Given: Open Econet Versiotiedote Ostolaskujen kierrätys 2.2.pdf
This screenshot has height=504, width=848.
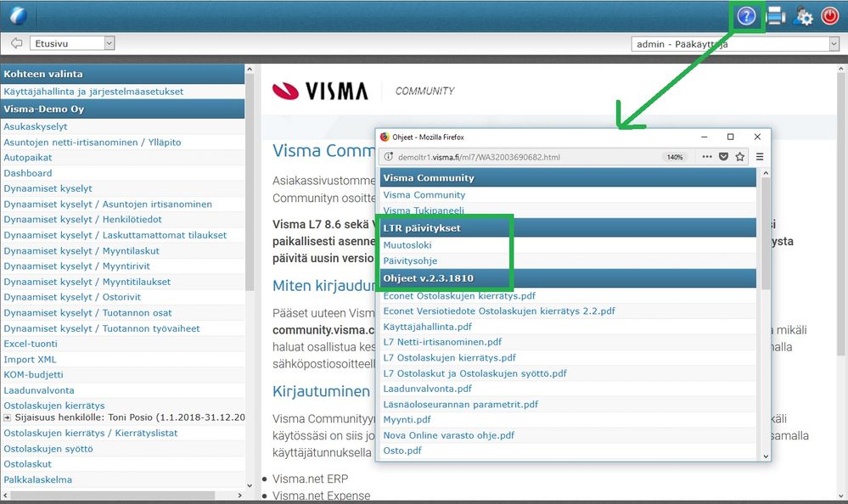Looking at the screenshot, I should 499,311.
